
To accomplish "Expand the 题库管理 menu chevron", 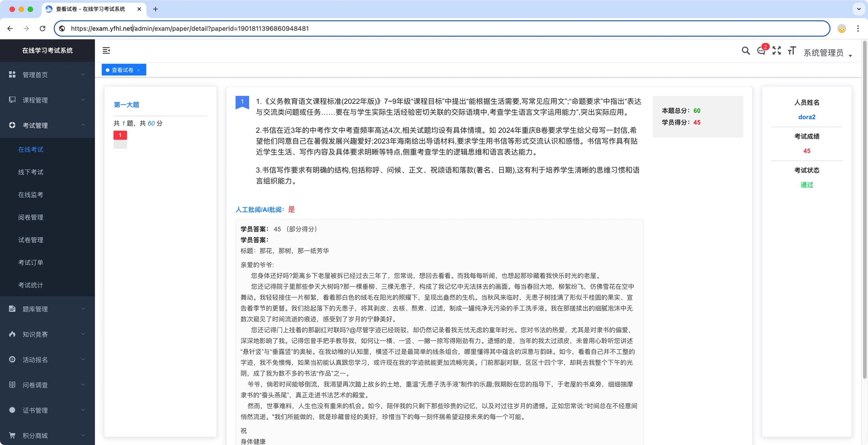I will [83, 309].
